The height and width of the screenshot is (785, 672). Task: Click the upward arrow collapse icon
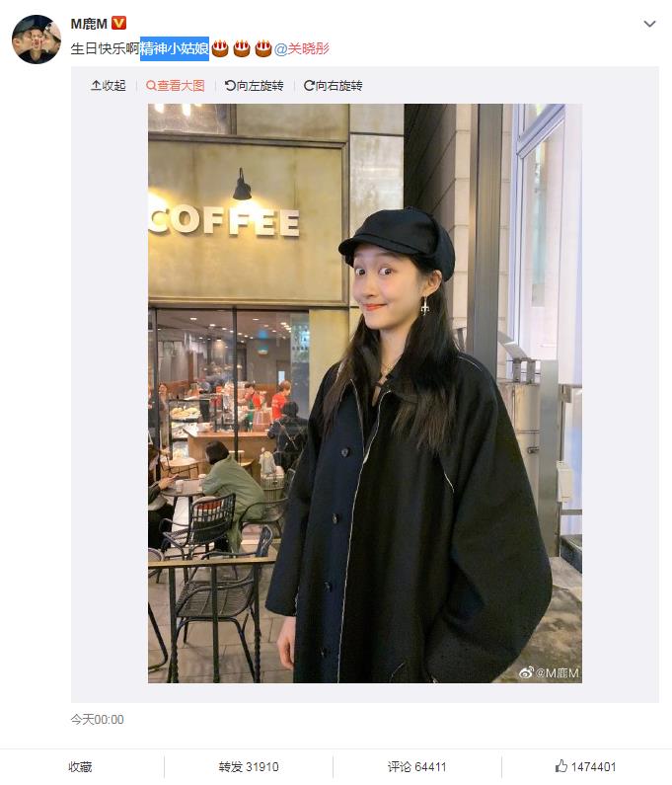point(96,86)
